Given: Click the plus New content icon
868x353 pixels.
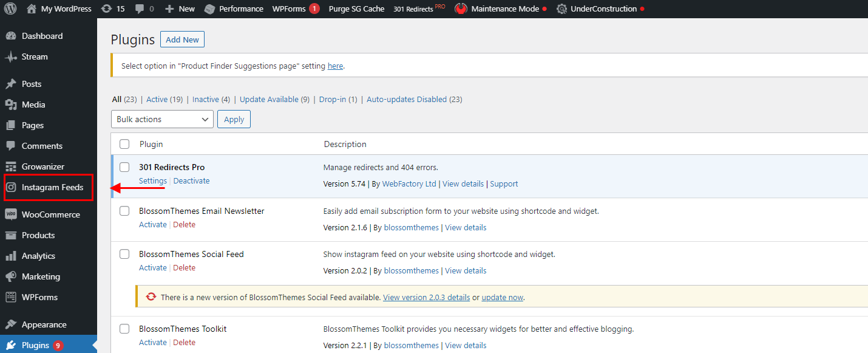Looking at the screenshot, I should (169, 9).
